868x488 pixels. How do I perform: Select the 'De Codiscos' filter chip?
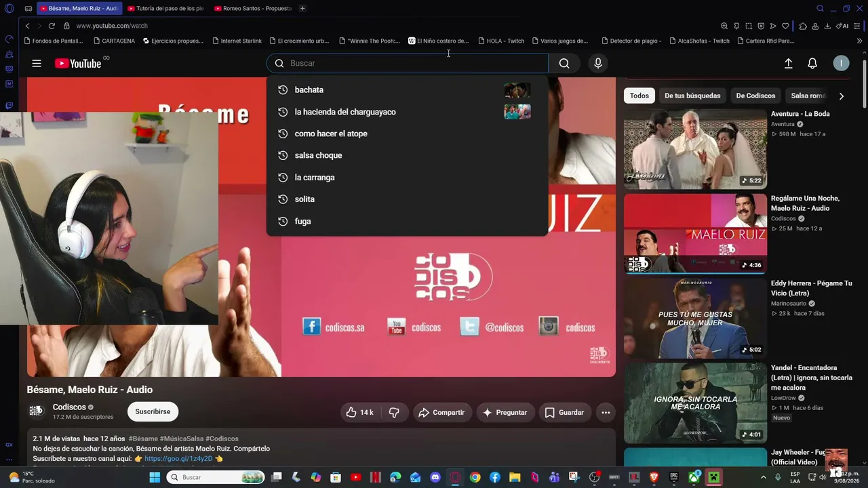click(x=755, y=96)
